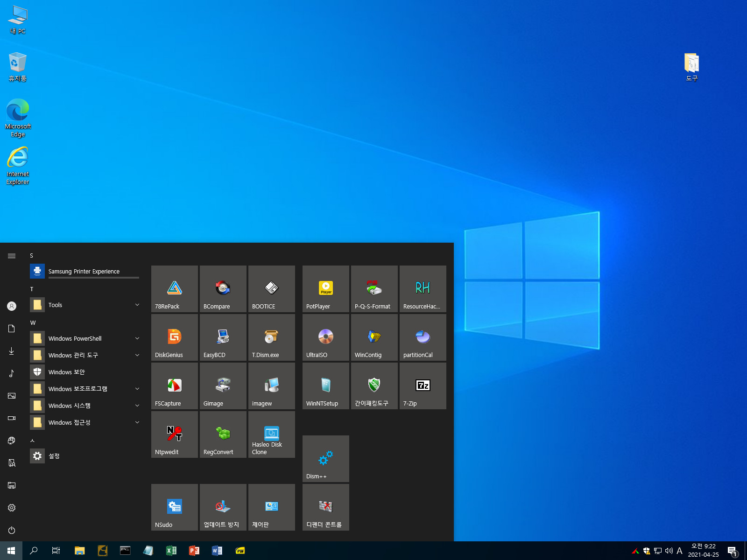This screenshot has width=747, height=560.
Task: Launch RegConvert tile
Action: pyautogui.click(x=223, y=434)
